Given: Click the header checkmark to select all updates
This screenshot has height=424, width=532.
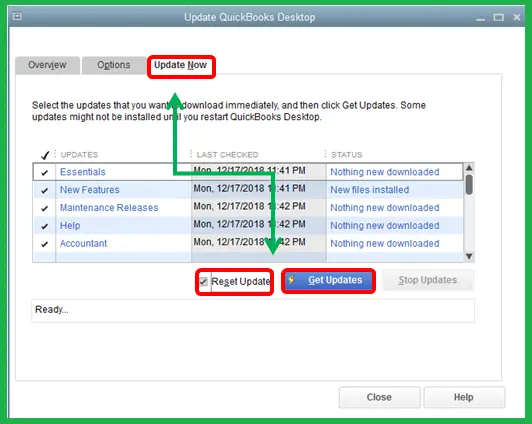Looking at the screenshot, I should point(45,155).
